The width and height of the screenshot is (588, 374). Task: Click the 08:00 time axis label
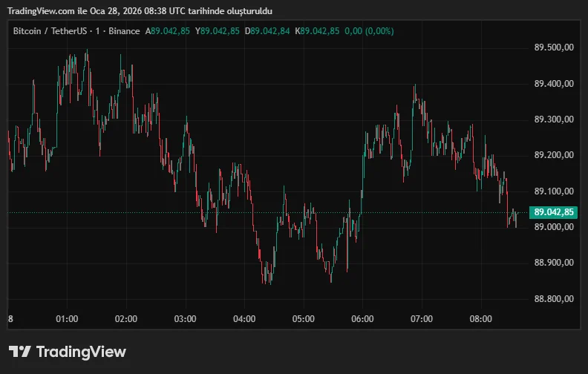coord(481,319)
